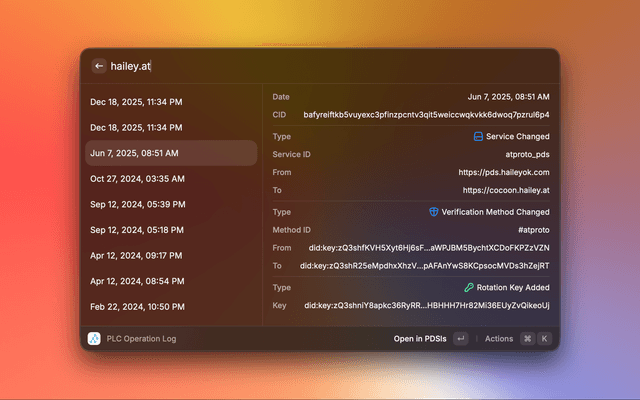Click the Verification Method Changed shield icon
Image resolution: width=640 pixels, height=400 pixels.
434,212
